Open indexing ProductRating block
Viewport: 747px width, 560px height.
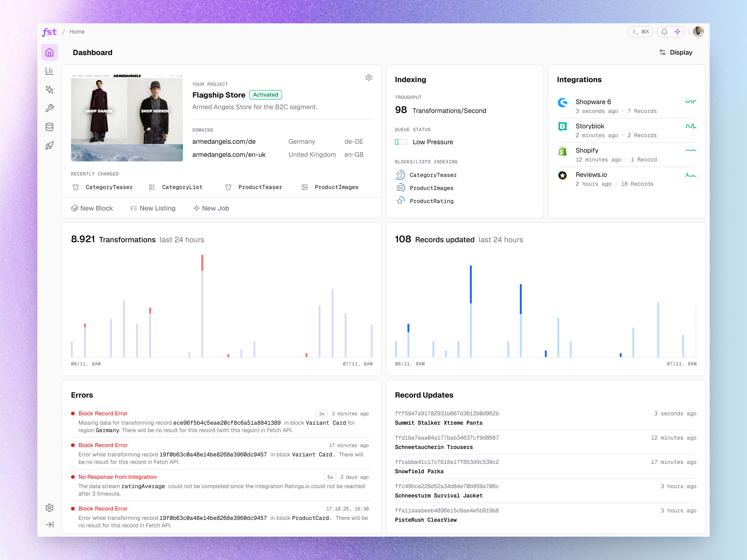pos(425,201)
